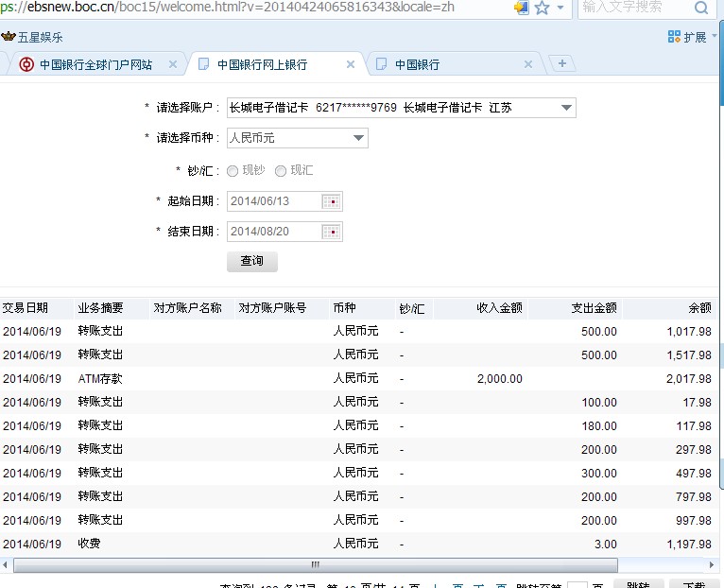Click the bookmark star icon in address bar
The image size is (724, 588).
point(542,8)
